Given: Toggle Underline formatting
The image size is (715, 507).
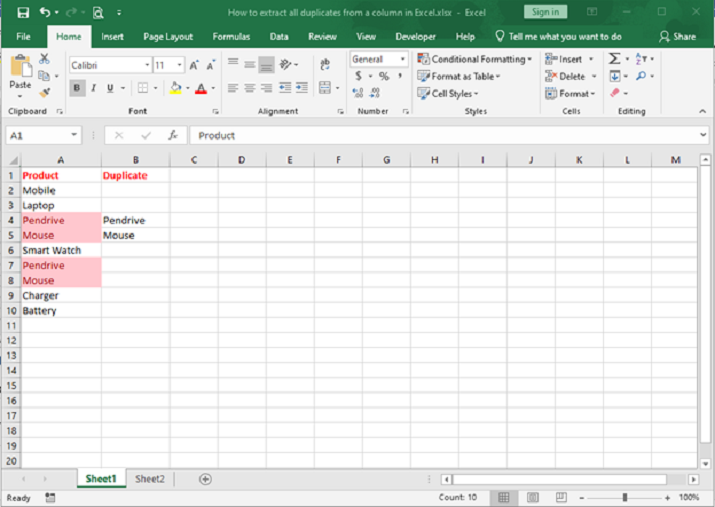Looking at the screenshot, I should [110, 88].
